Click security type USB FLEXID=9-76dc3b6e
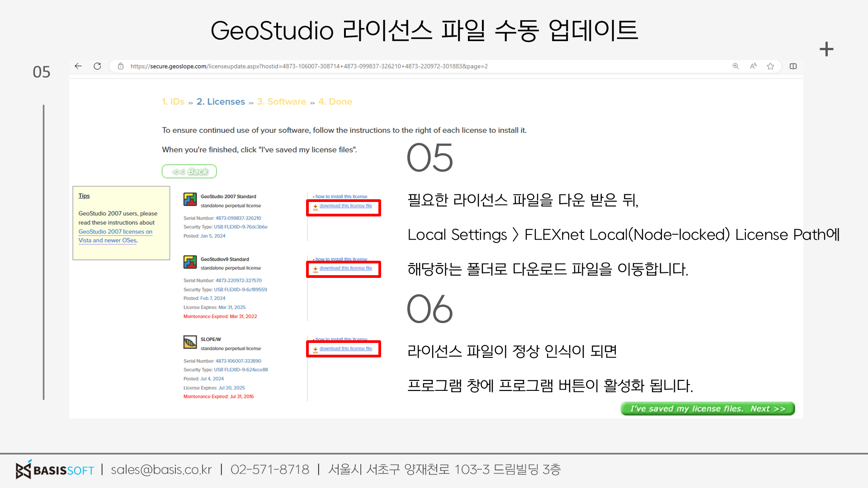The width and height of the screenshot is (868, 488). click(x=241, y=227)
